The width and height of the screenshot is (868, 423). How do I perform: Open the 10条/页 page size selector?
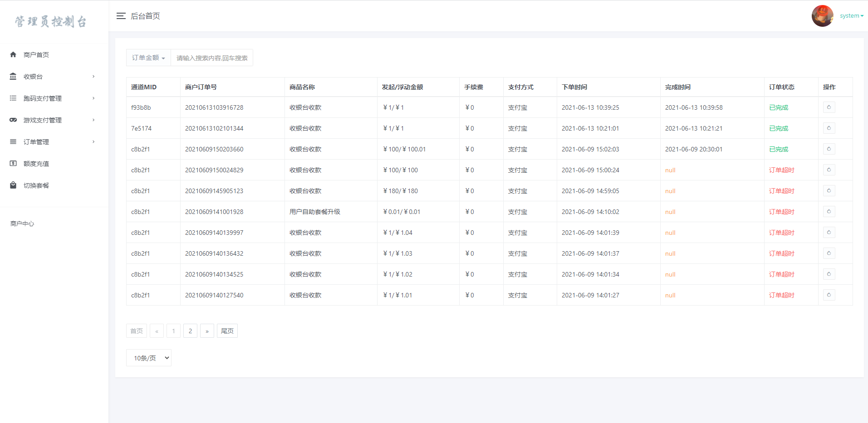148,358
